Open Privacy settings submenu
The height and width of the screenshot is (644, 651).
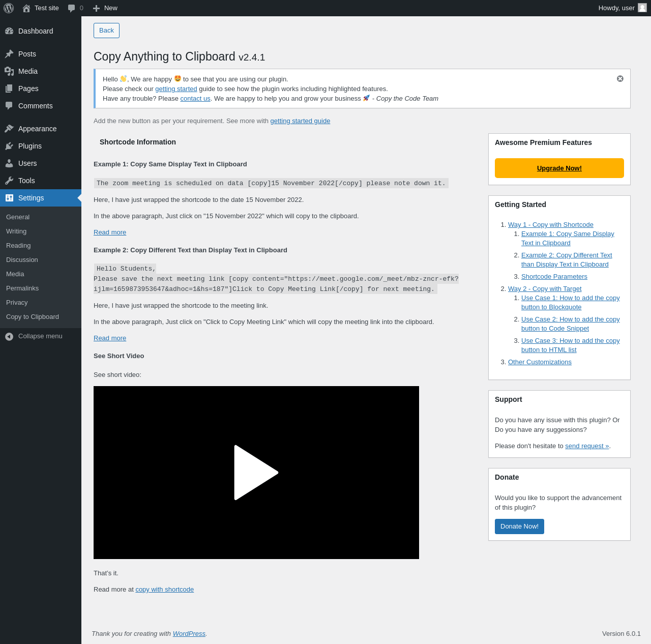pyautogui.click(x=17, y=303)
